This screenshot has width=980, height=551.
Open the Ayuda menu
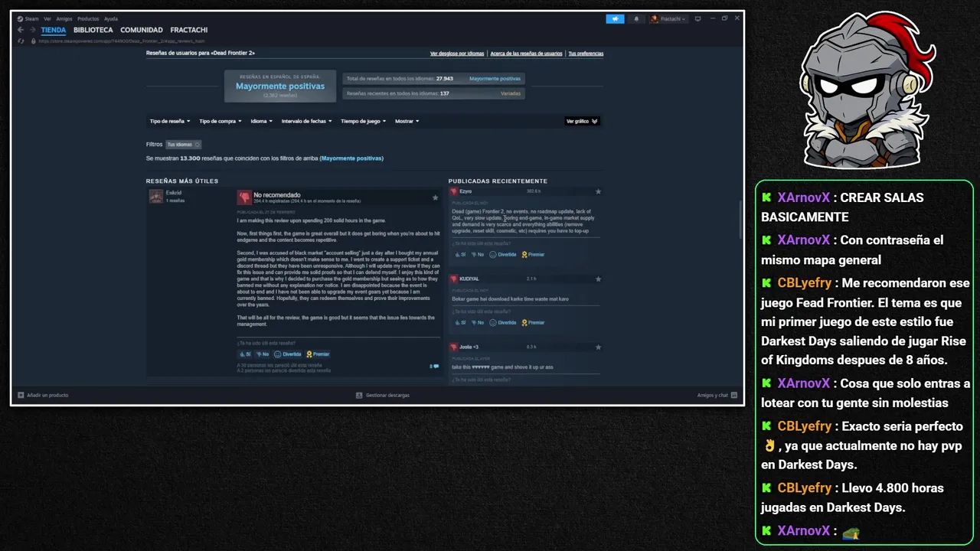pyautogui.click(x=111, y=18)
